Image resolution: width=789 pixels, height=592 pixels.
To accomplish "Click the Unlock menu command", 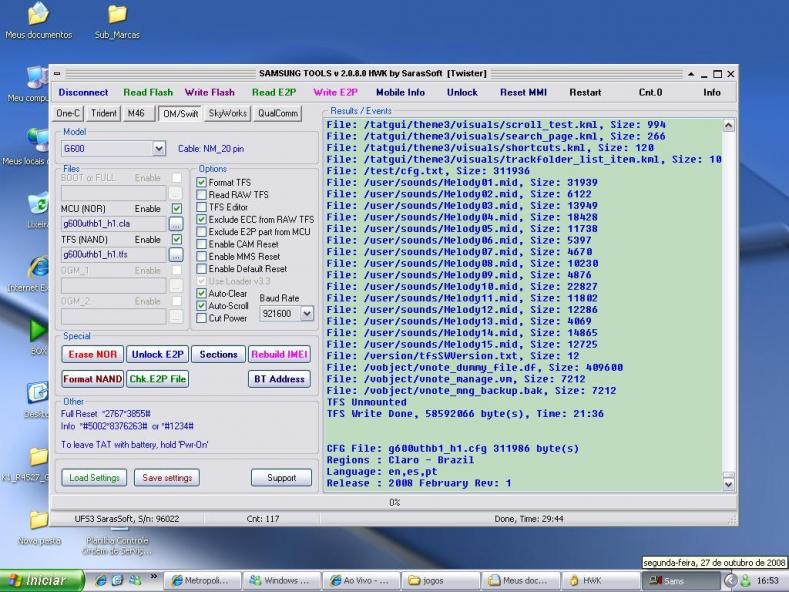I will coord(462,92).
